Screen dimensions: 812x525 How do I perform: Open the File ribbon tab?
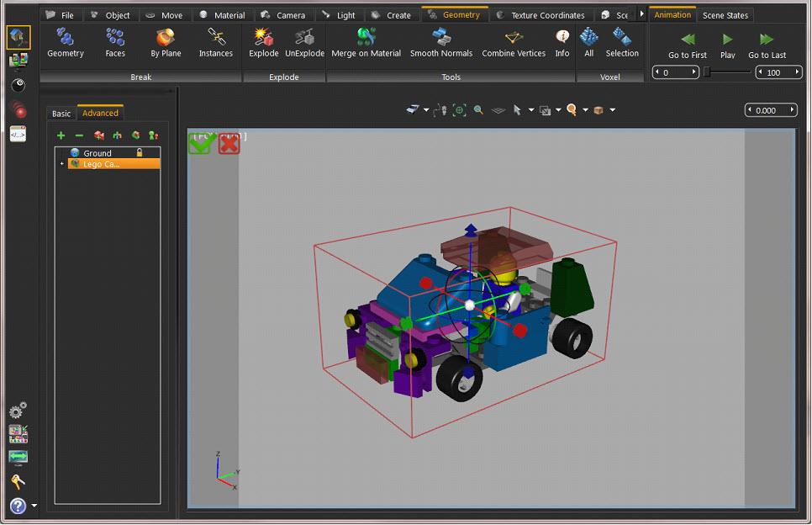click(x=60, y=15)
